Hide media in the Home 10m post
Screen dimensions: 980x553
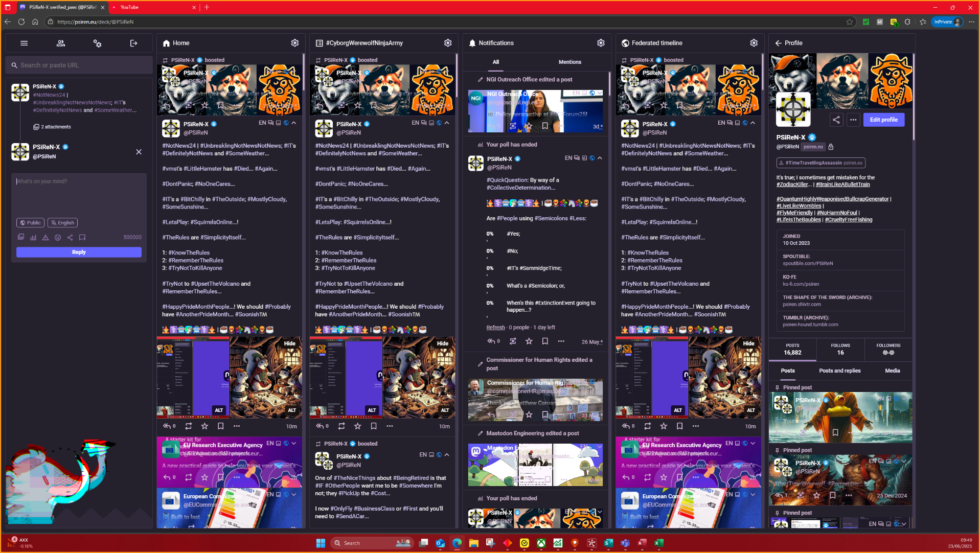(289, 343)
